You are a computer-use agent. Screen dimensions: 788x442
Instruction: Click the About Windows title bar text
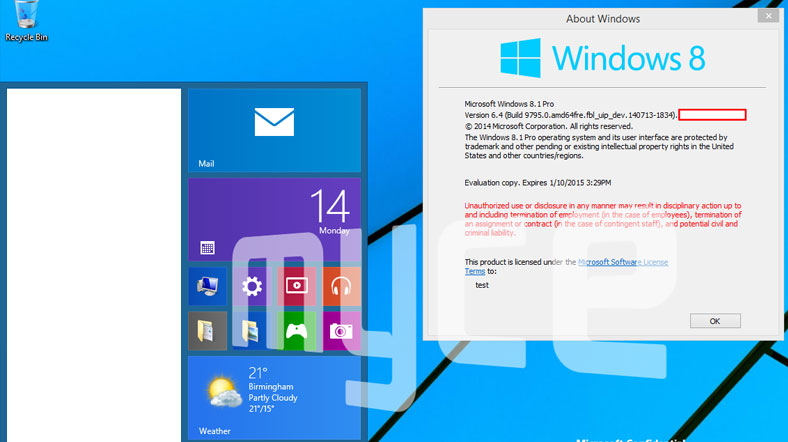point(603,19)
